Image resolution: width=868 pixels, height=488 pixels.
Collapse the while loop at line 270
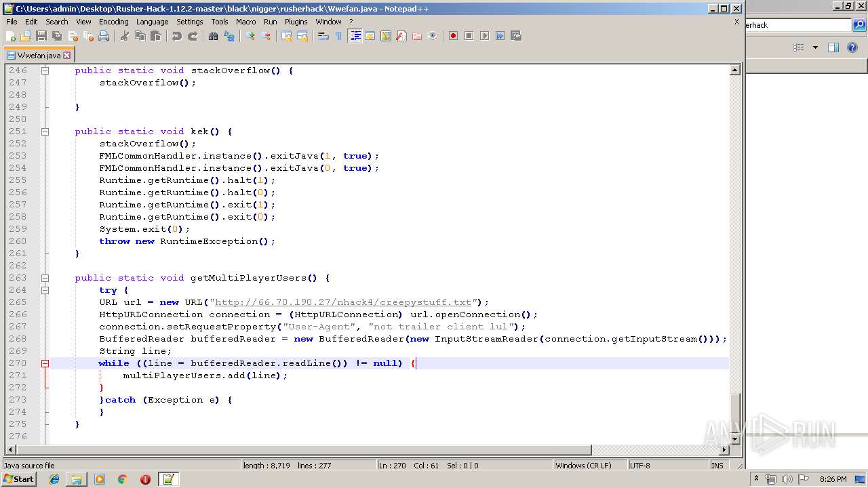click(x=45, y=363)
